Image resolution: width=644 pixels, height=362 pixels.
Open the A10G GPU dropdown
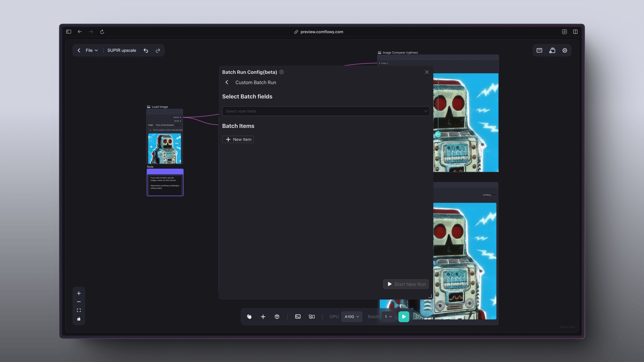tap(352, 317)
